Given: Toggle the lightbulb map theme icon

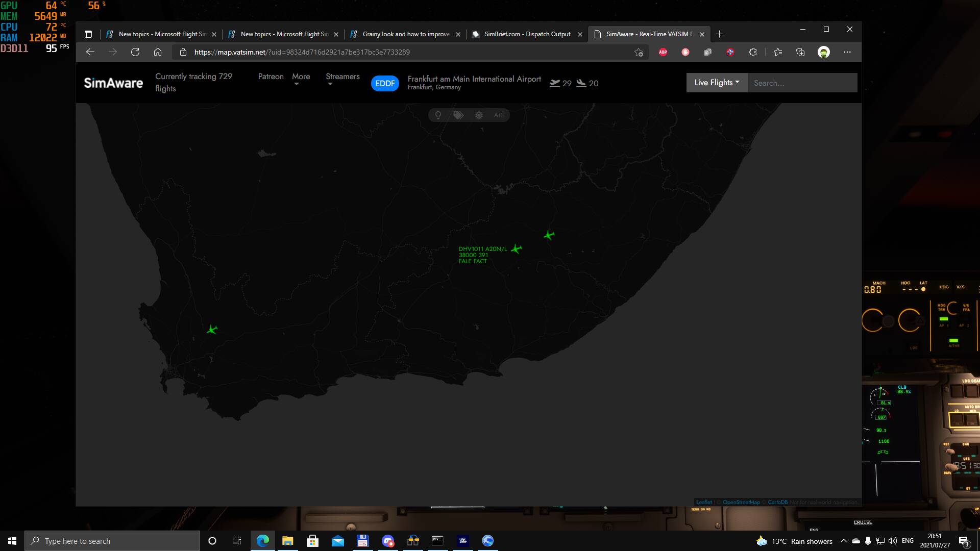Looking at the screenshot, I should coord(438,115).
